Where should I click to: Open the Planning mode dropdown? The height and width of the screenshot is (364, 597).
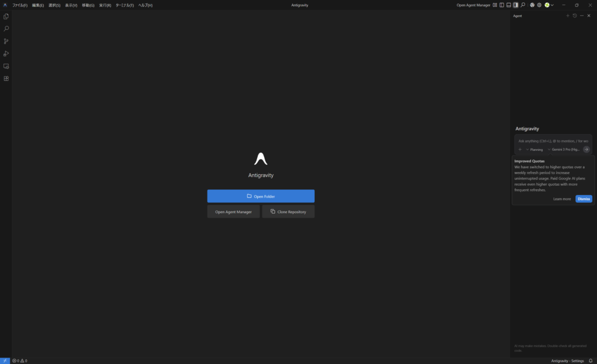point(534,150)
